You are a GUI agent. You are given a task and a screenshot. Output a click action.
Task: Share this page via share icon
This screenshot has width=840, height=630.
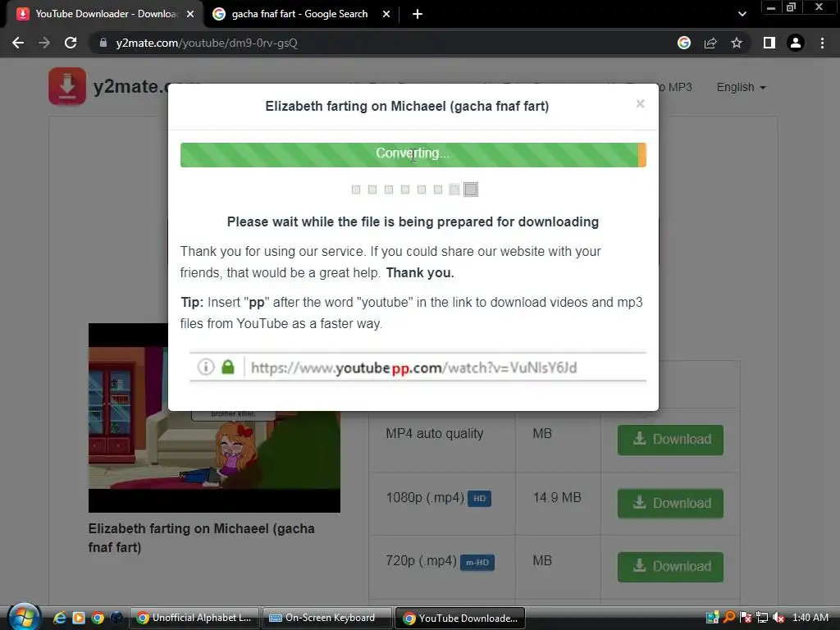(710, 43)
